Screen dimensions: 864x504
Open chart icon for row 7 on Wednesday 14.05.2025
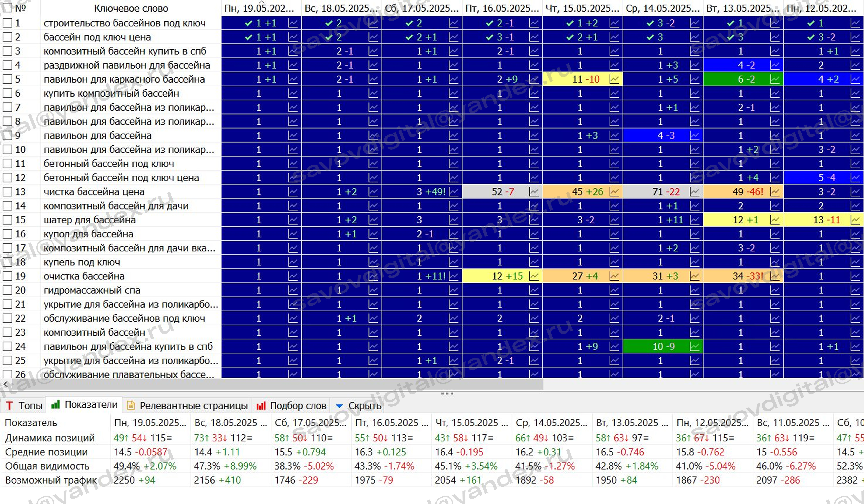tap(695, 107)
